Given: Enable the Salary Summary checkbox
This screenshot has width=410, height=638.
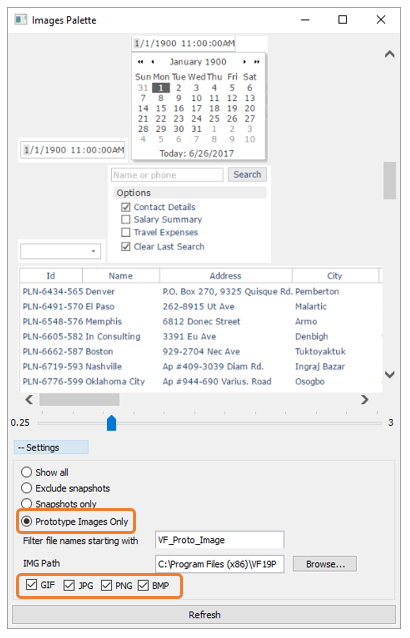Looking at the screenshot, I should click(126, 220).
